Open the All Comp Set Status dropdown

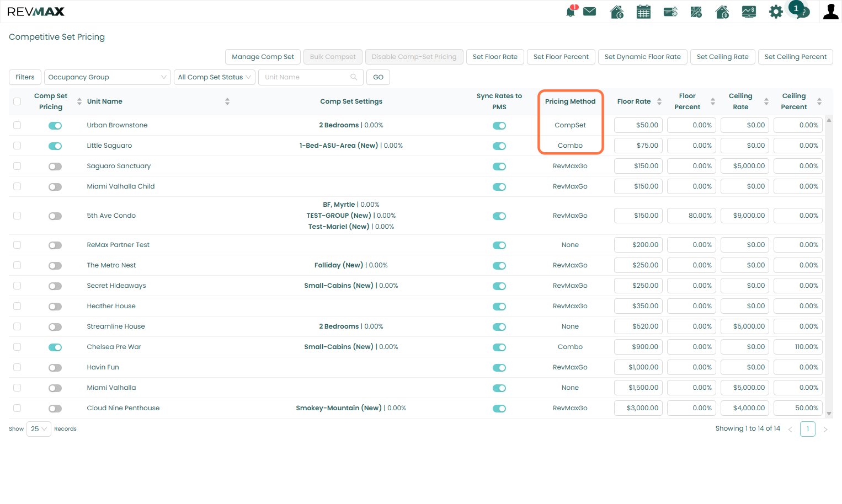point(215,77)
